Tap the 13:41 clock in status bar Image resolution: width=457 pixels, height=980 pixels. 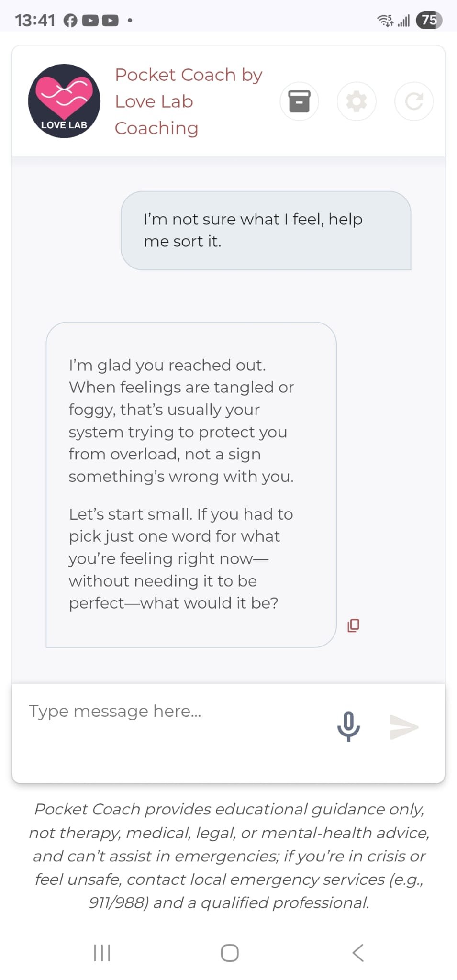pyautogui.click(x=35, y=21)
